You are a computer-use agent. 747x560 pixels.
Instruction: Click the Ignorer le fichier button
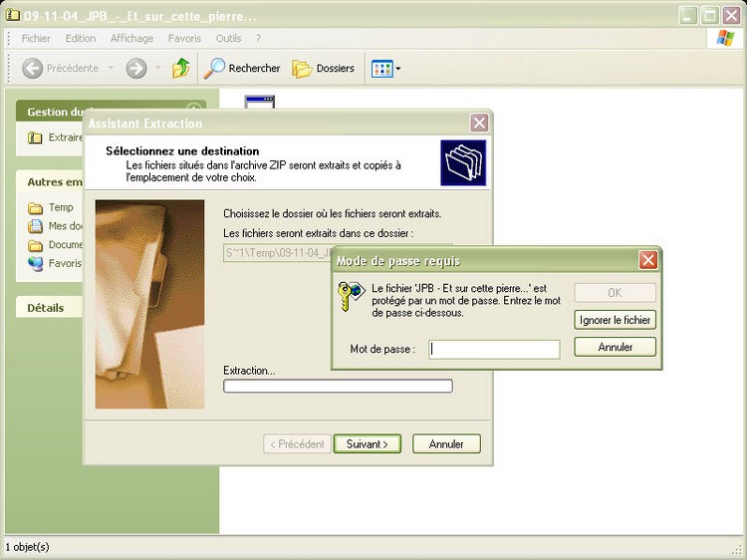[616, 320]
